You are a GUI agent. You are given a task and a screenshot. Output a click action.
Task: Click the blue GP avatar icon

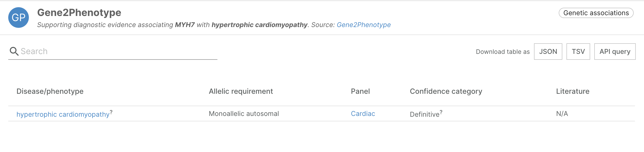(x=19, y=18)
